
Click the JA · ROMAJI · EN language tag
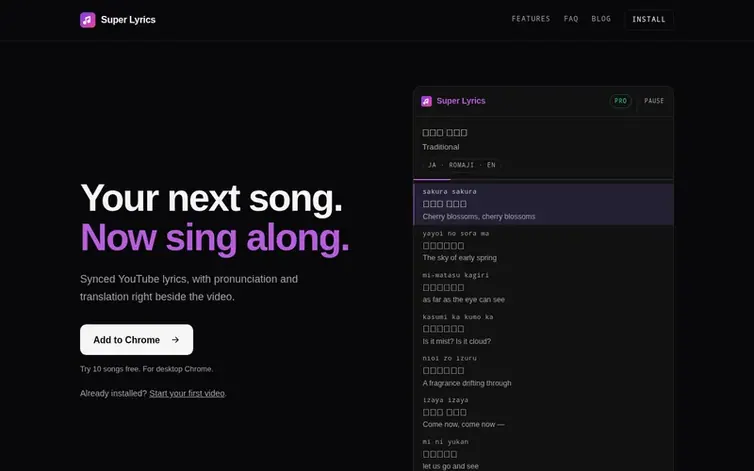coord(461,165)
